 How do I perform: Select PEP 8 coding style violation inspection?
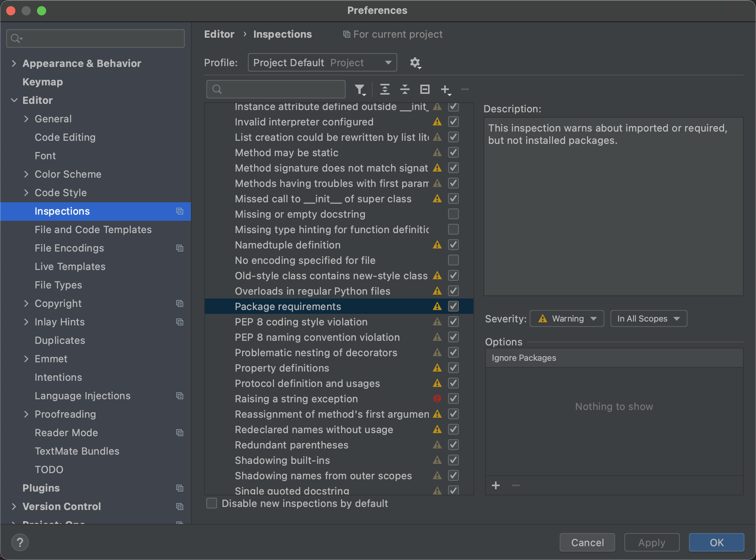click(x=301, y=322)
